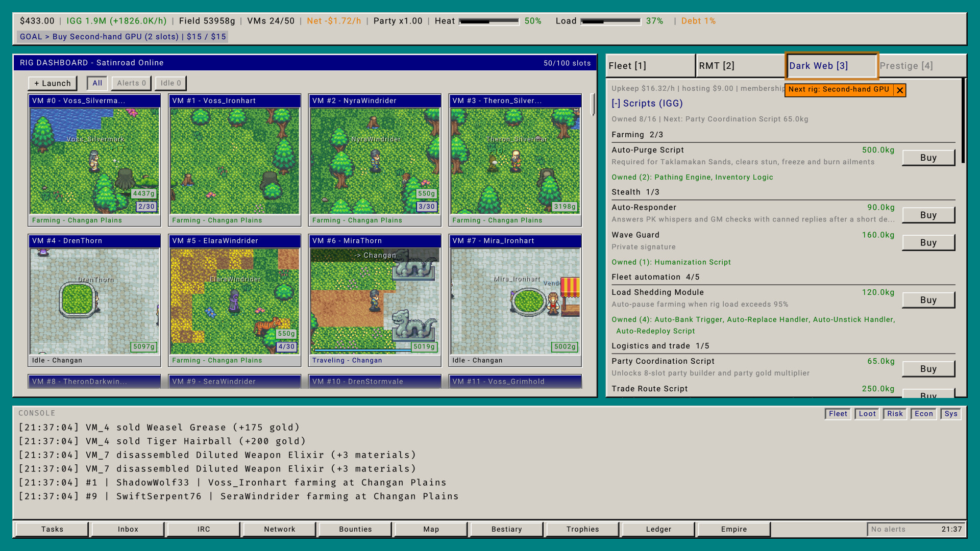Open the Ledger panel
Image resolution: width=980 pixels, height=551 pixels.
658,529
